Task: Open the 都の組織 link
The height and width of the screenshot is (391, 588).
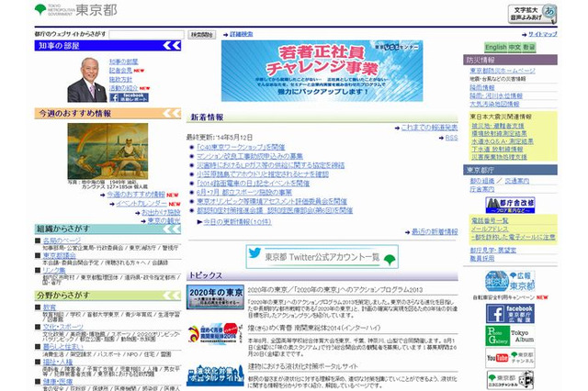Action: (481, 181)
